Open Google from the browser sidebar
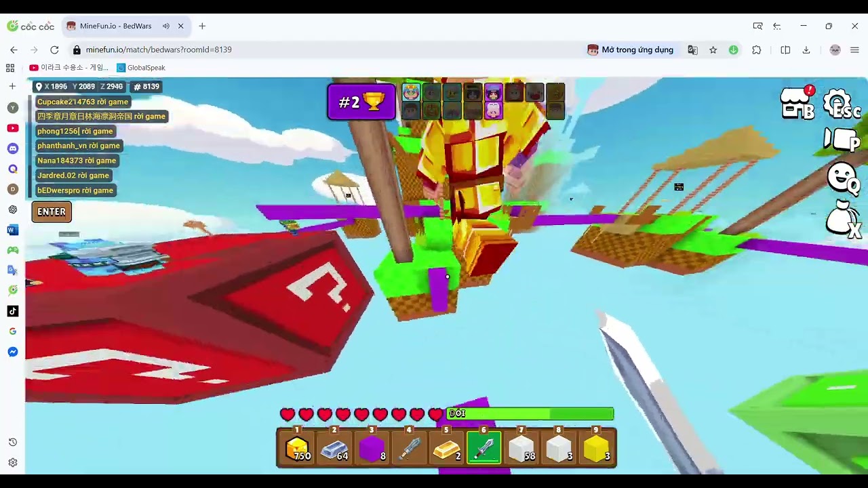 click(12, 331)
